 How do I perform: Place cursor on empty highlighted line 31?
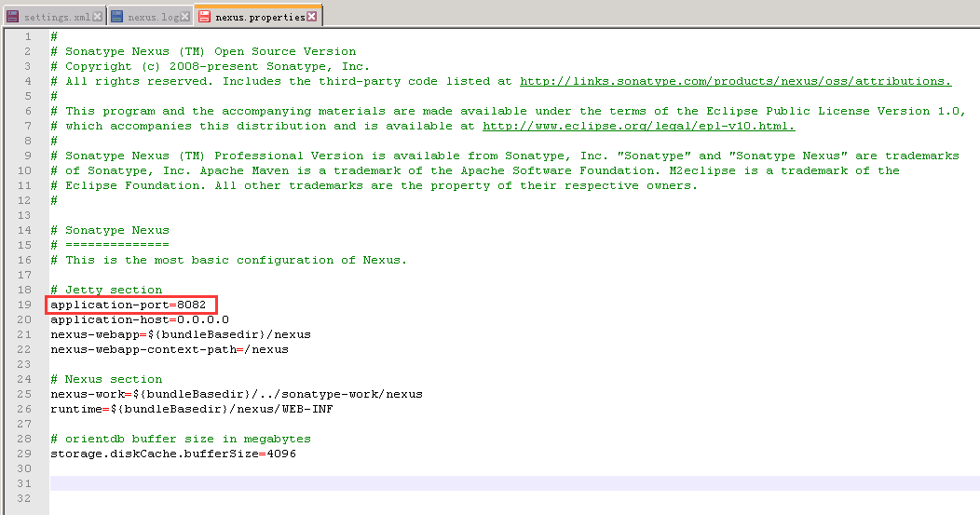coord(514,483)
